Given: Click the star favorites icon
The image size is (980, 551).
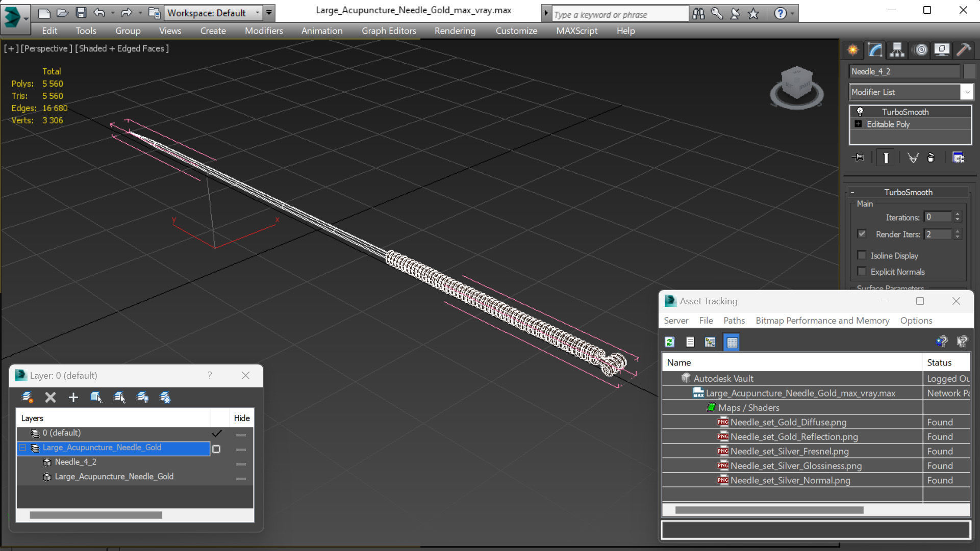Looking at the screenshot, I should pos(753,14).
